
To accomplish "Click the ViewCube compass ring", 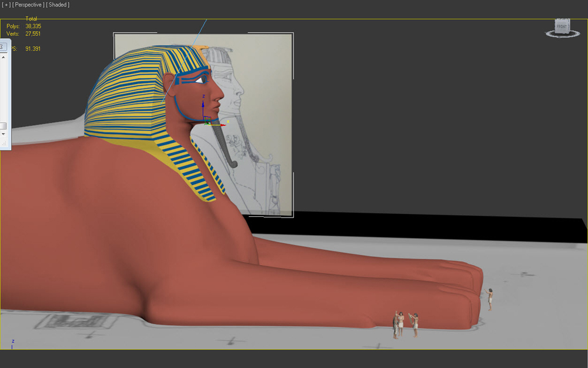I will click(x=563, y=35).
